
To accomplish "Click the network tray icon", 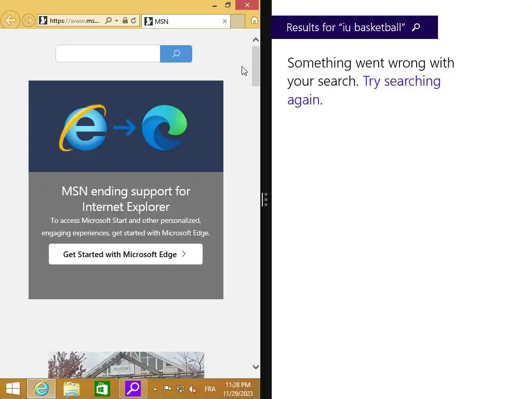I will [180, 389].
